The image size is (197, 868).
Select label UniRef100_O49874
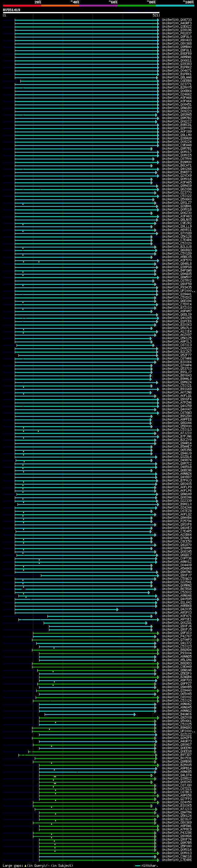[x=177, y=460]
